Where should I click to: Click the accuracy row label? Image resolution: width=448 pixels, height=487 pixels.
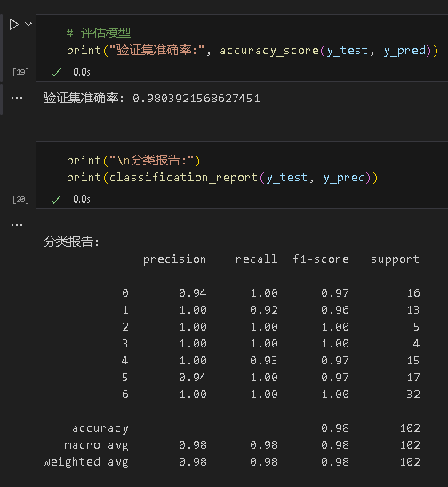(100, 428)
